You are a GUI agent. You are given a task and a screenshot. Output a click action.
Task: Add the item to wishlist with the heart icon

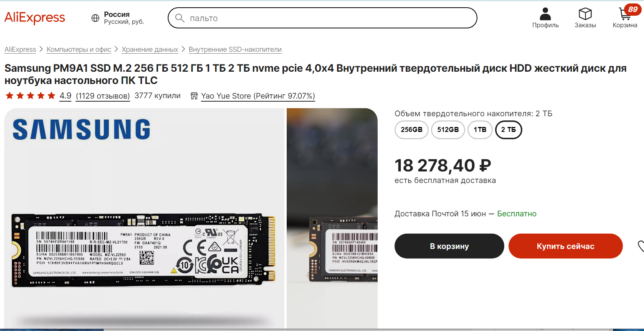[641, 246]
